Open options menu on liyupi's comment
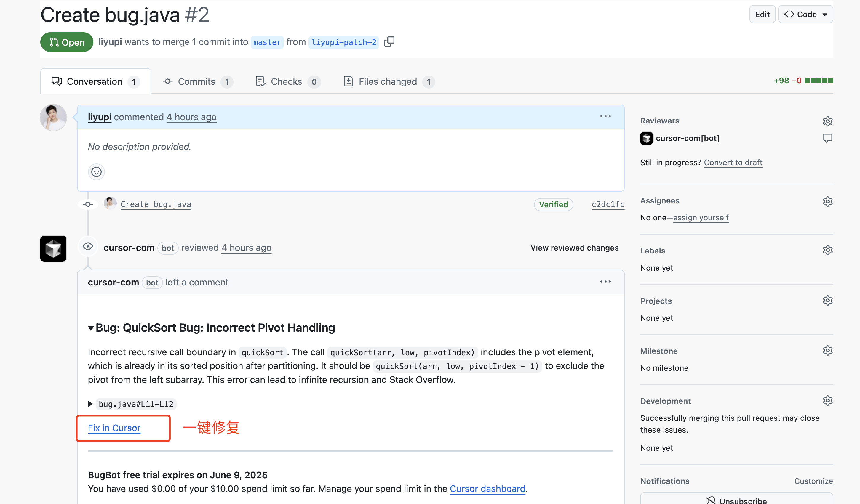The image size is (860, 504). [x=605, y=117]
